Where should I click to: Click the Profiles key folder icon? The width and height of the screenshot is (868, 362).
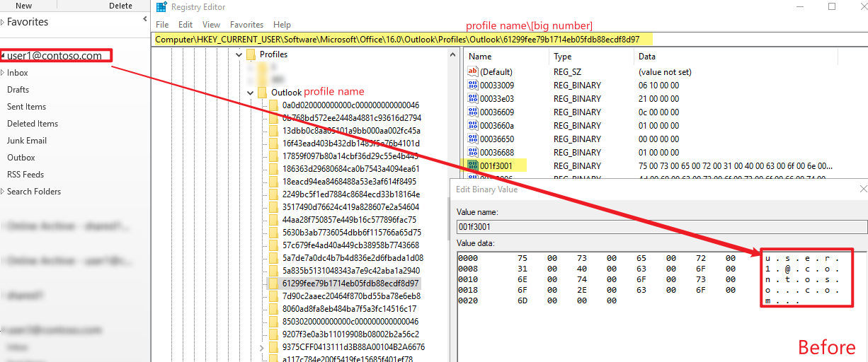[251, 54]
